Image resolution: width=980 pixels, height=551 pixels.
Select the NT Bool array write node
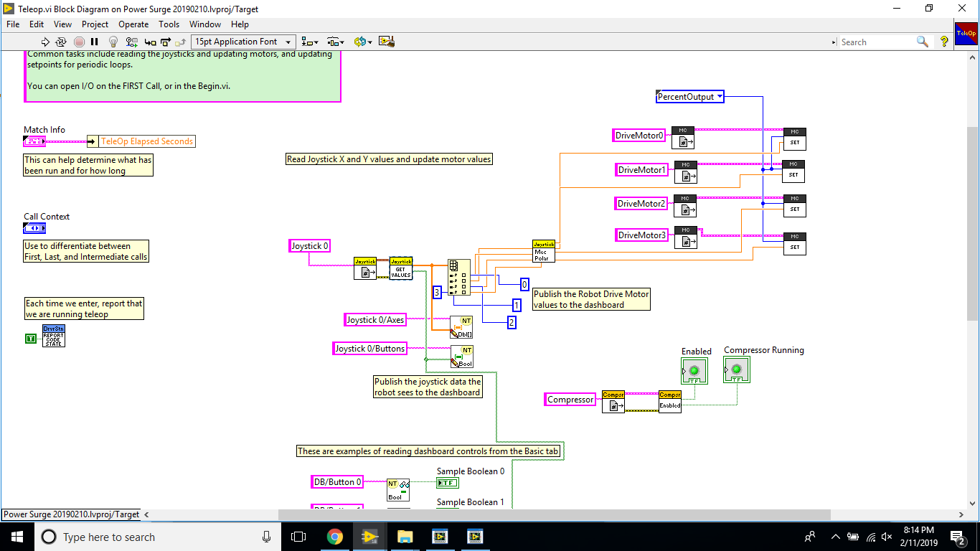coord(461,357)
